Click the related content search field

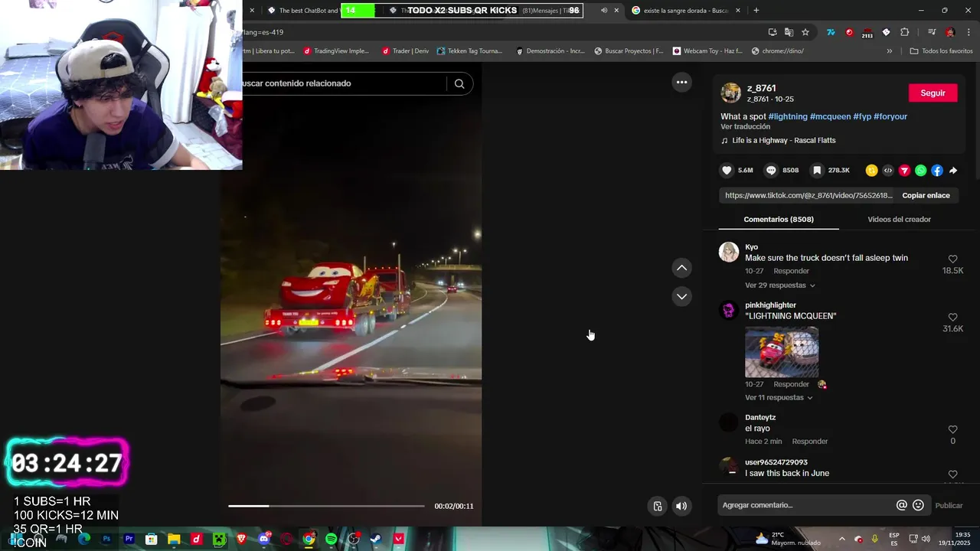(x=343, y=83)
